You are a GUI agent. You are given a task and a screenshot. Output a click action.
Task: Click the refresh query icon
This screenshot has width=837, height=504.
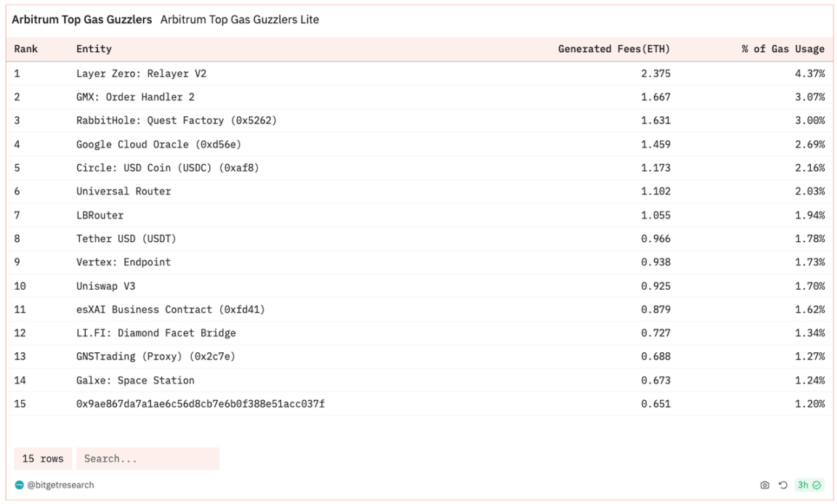click(x=783, y=485)
